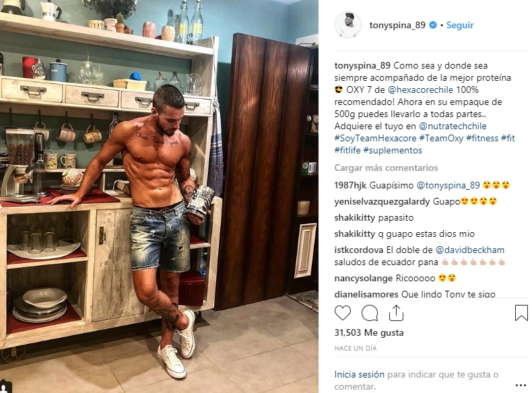Like the post with the heart icon
Viewport: 532px width, 393px height.
343,313
